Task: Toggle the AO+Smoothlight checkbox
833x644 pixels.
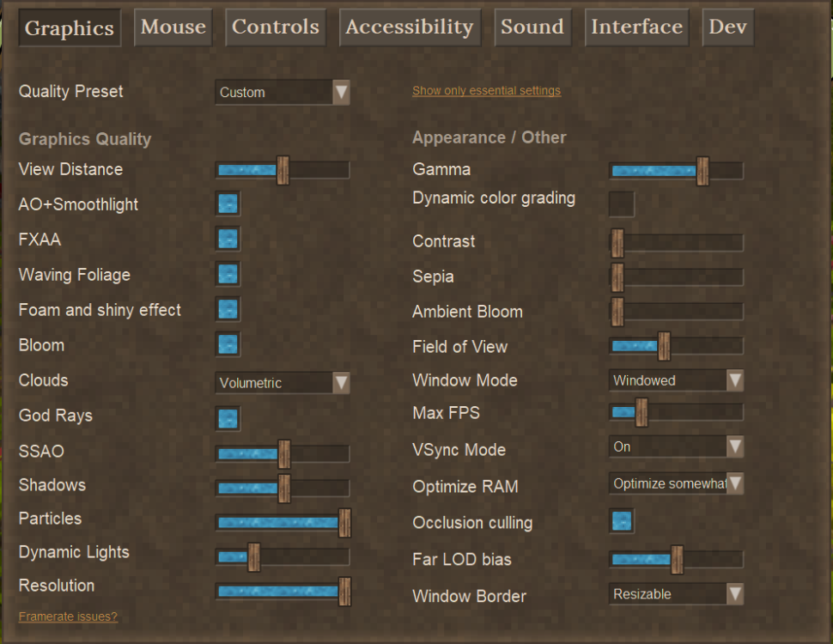Action: [228, 204]
